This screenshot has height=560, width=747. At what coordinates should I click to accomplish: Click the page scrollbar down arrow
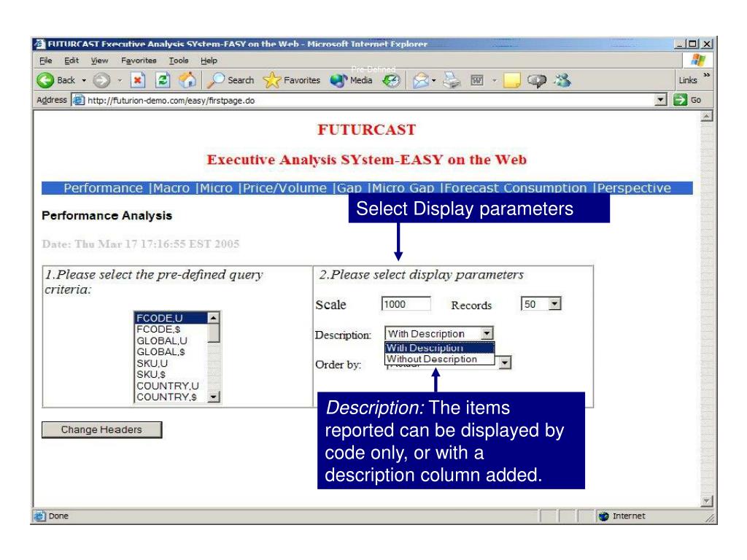[x=707, y=500]
